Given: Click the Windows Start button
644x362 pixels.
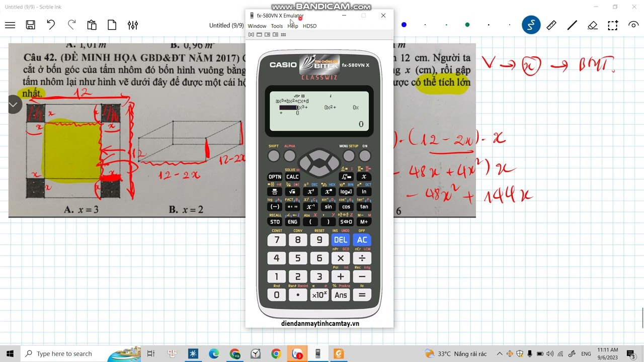Looking at the screenshot, I should [x=10, y=353].
